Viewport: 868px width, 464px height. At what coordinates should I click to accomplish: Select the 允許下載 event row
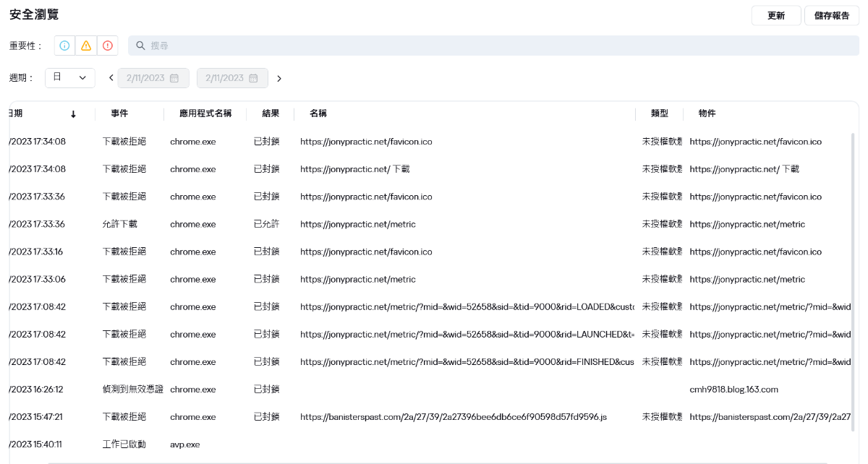(120, 224)
